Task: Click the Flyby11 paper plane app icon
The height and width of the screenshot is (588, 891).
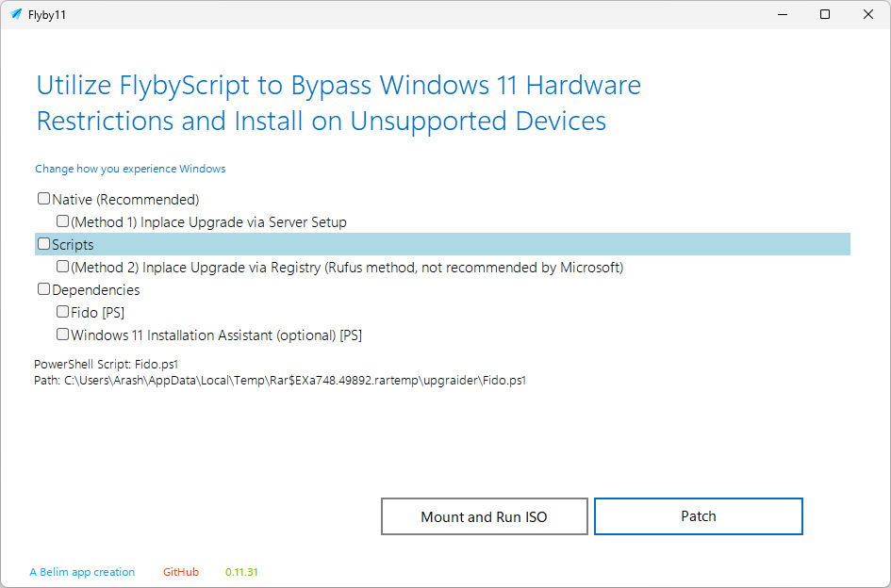Action: point(16,14)
